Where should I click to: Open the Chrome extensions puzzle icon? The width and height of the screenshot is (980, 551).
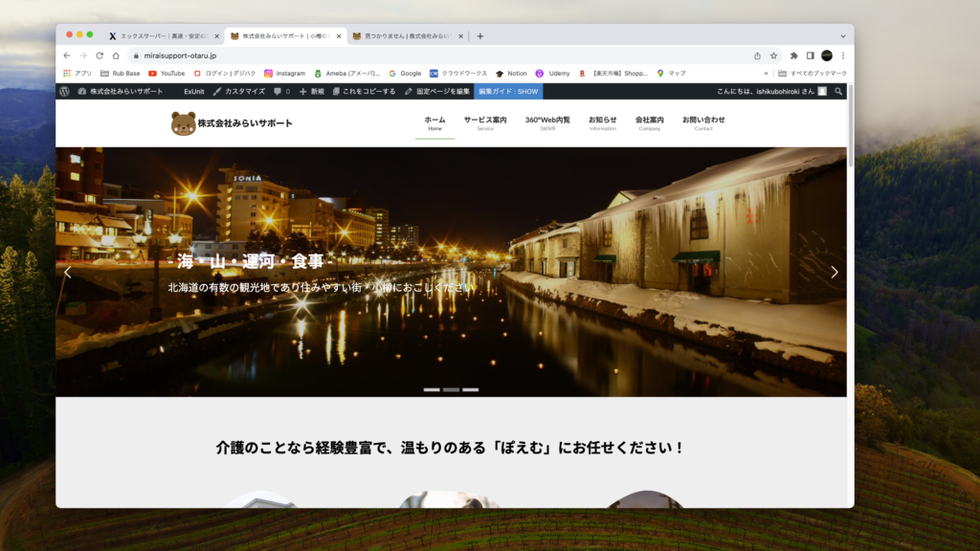coord(793,55)
